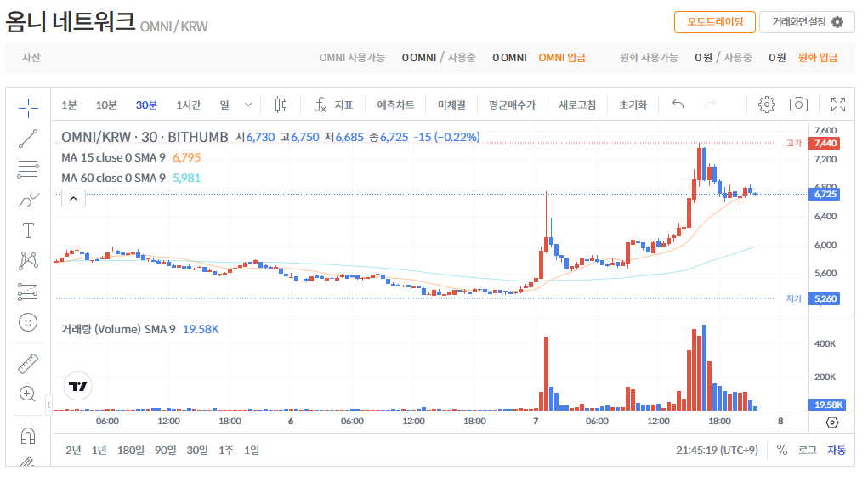Screen dimensions: 868x482
Task: Click the 거래량 Volume indicator legend
Action: pos(118,329)
